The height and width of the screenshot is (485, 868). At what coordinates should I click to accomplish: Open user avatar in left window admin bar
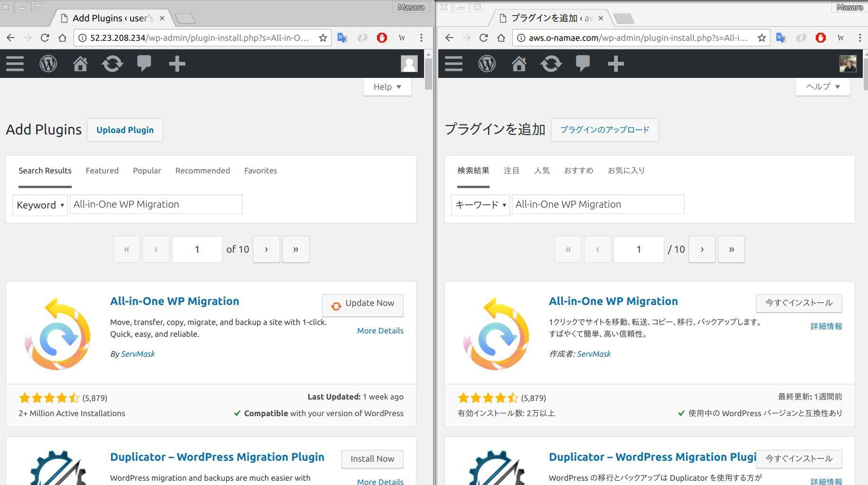(x=409, y=64)
